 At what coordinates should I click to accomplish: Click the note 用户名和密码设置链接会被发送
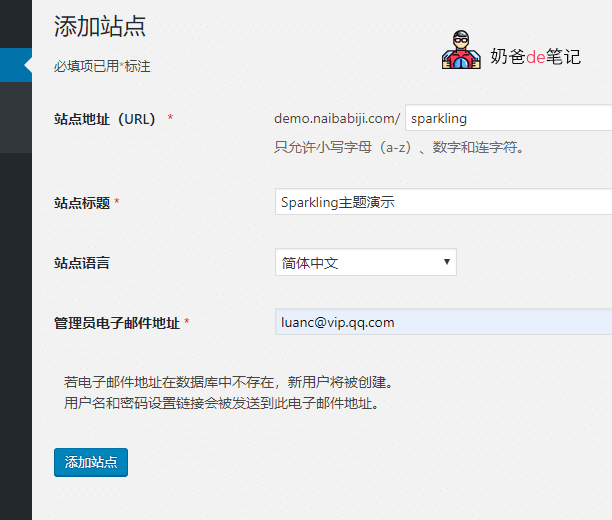(221, 403)
